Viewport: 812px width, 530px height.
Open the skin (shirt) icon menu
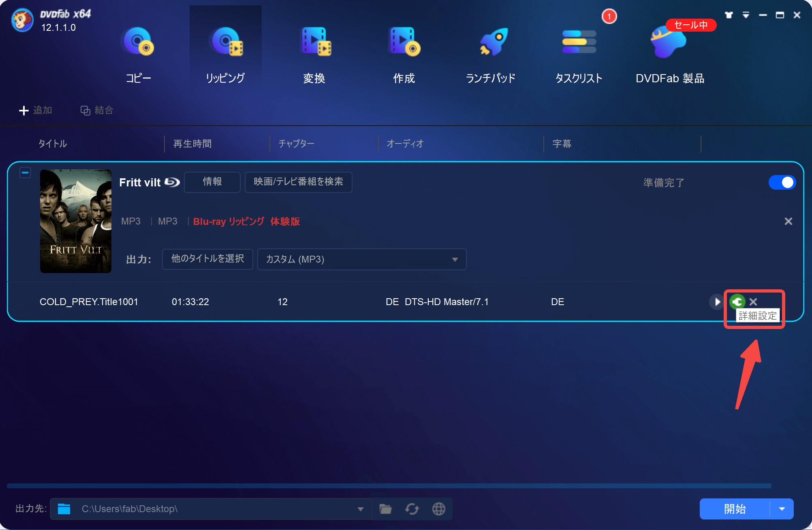[x=729, y=15]
